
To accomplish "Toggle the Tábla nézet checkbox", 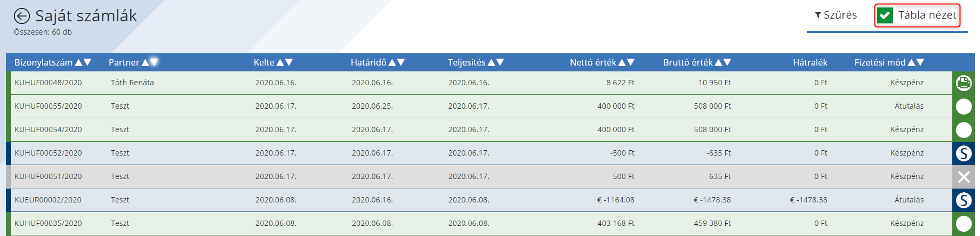I will point(886,15).
